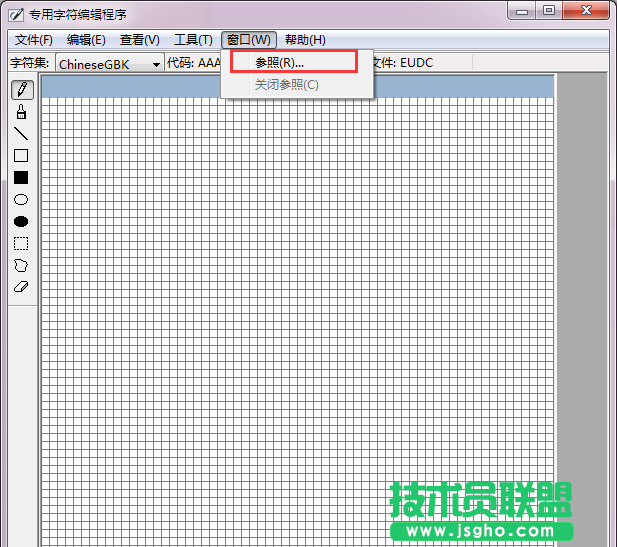This screenshot has height=547, width=617.
Task: Select the Filled Rectangle tool
Action: point(21,177)
